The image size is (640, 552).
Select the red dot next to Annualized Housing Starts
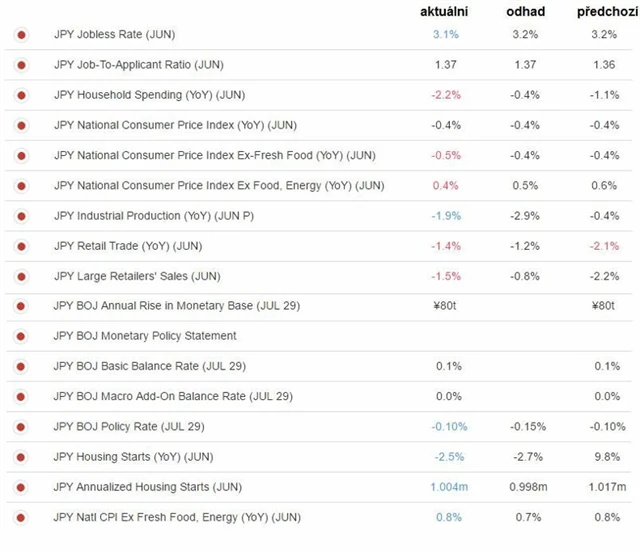coord(21,487)
